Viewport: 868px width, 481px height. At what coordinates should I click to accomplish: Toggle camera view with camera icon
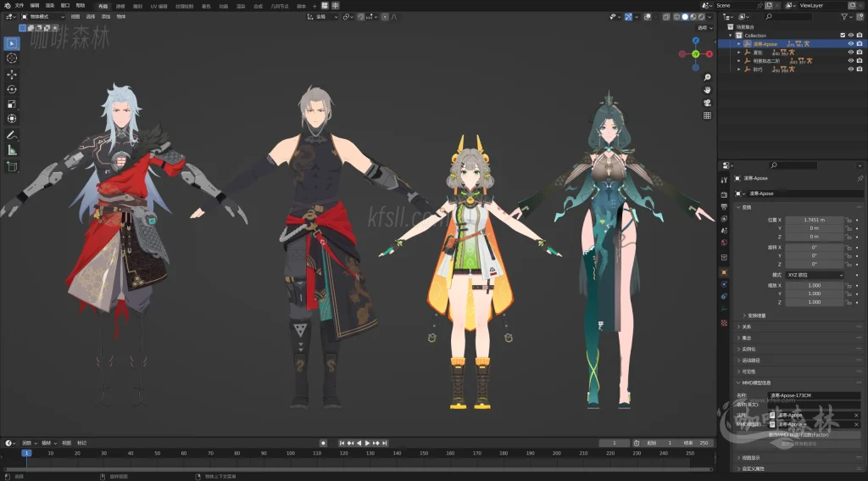707,103
